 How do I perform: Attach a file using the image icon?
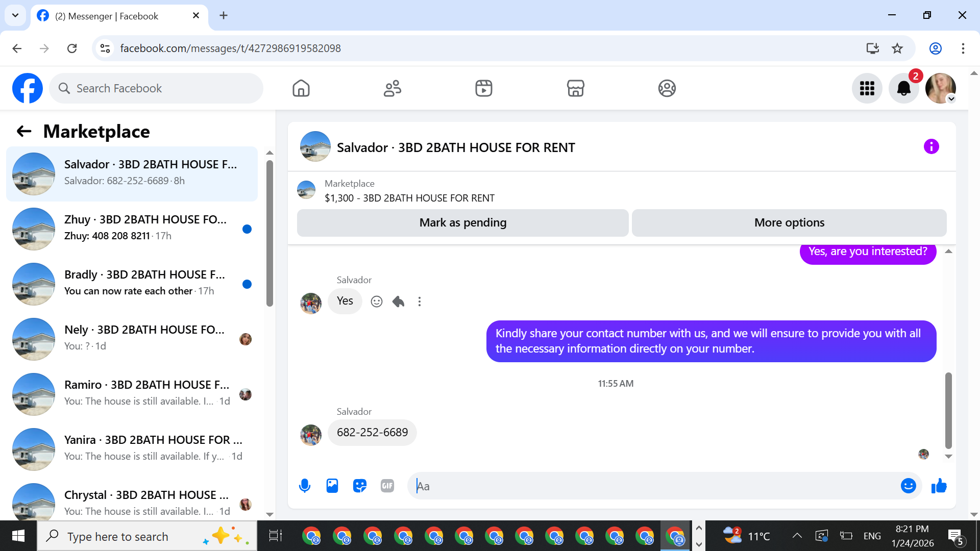pos(332,486)
